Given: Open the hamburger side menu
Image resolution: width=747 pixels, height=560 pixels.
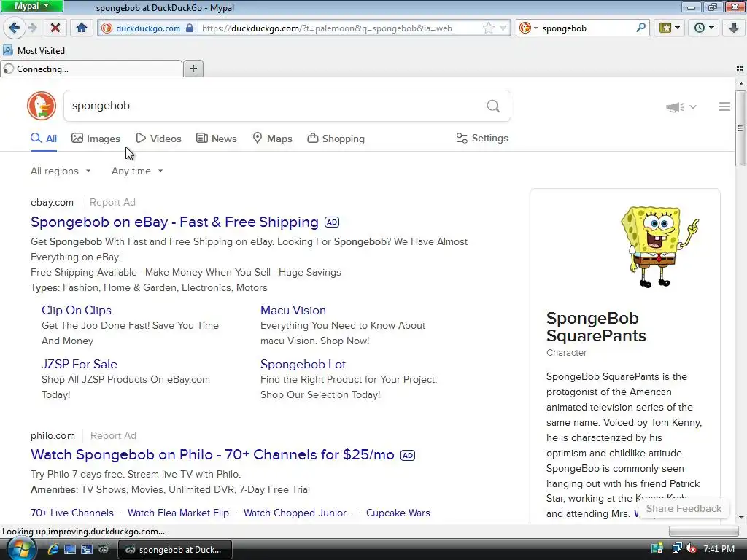Looking at the screenshot, I should (x=724, y=106).
